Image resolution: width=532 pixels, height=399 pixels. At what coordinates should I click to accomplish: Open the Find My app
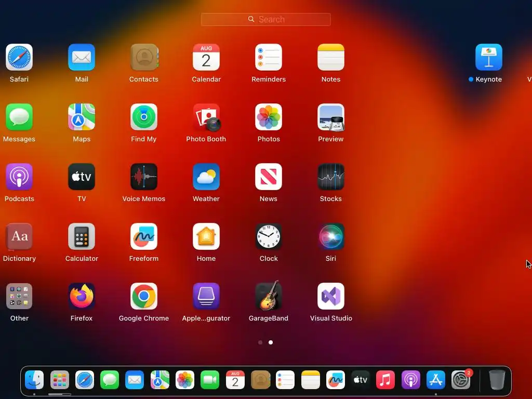click(144, 117)
